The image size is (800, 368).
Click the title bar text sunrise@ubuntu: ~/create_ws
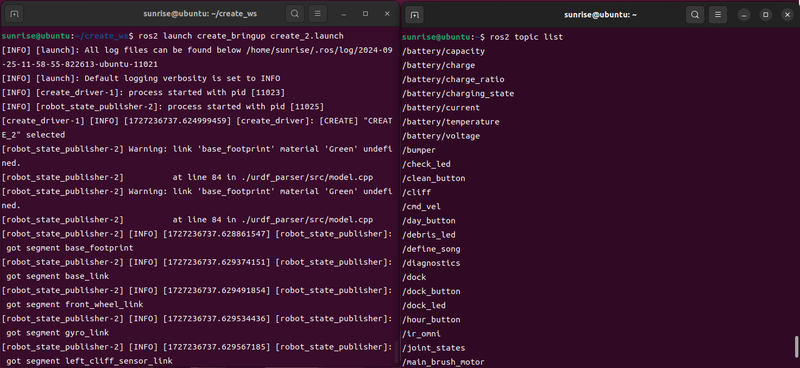200,14
